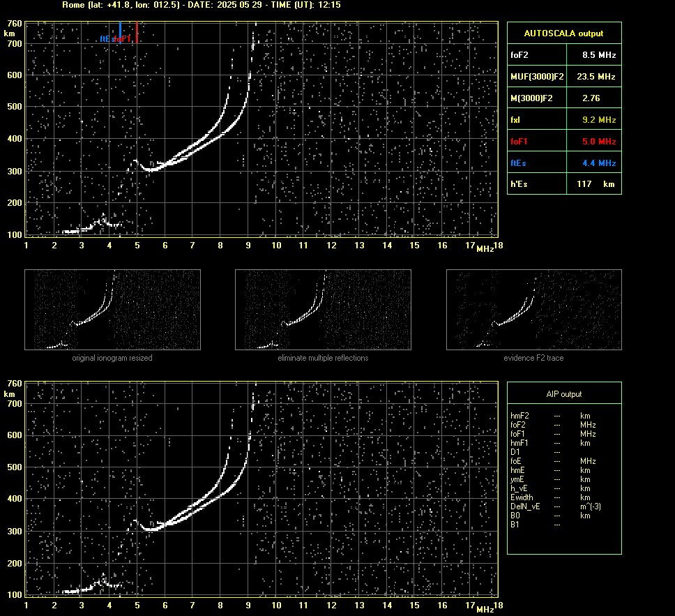The image size is (675, 616).
Task: Click the MUF(3000)F2 label
Action: pyautogui.click(x=537, y=77)
